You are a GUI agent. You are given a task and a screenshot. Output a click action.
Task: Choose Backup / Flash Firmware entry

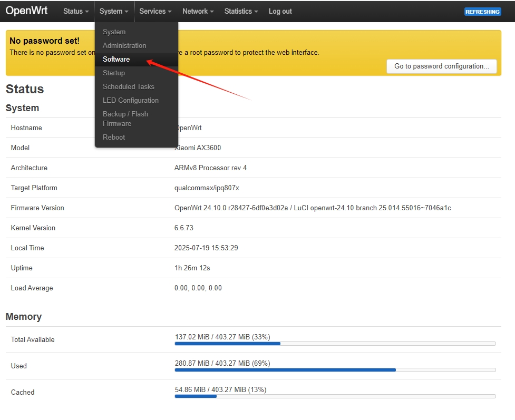(x=137, y=119)
